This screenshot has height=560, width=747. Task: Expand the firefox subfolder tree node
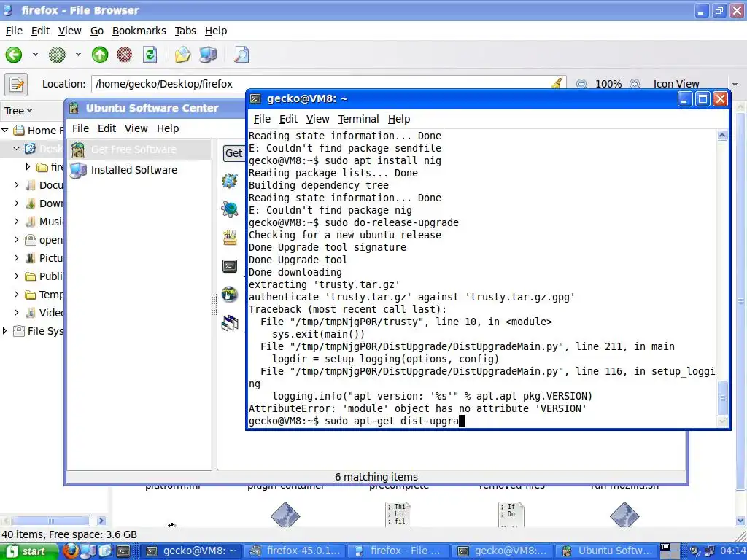pyautogui.click(x=28, y=167)
